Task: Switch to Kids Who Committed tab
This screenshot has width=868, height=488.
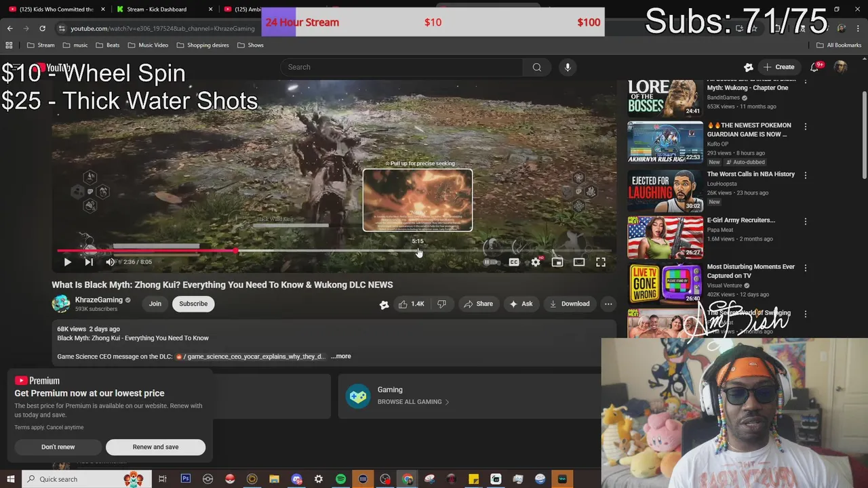Action: point(57,9)
